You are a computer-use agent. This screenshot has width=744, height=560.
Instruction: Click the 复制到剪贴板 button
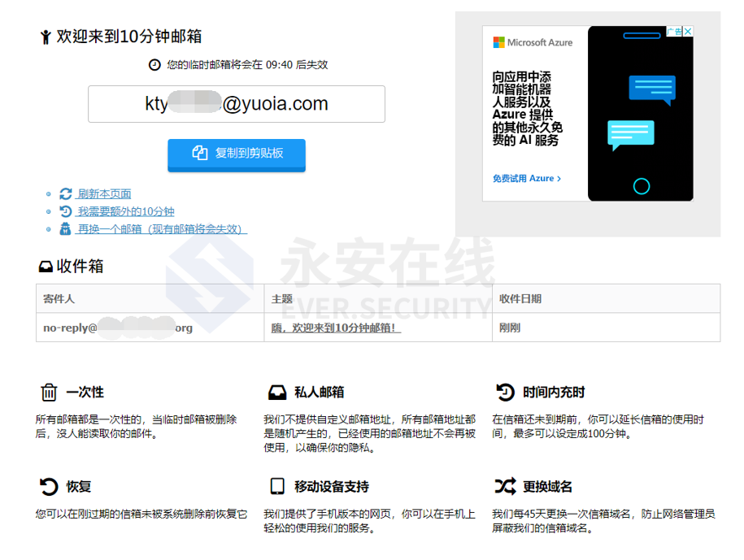237,154
